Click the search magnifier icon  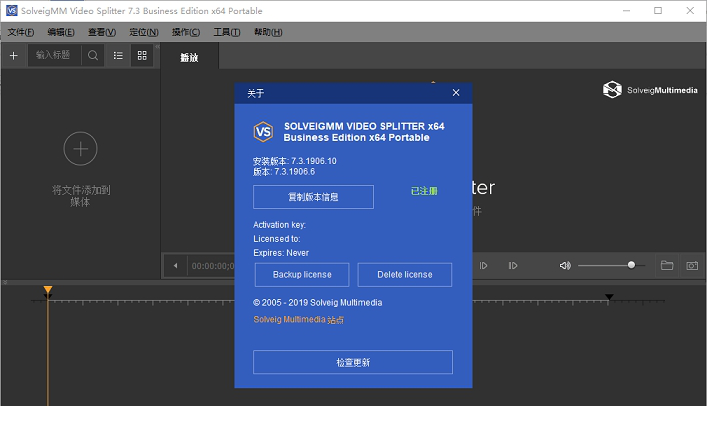(93, 56)
